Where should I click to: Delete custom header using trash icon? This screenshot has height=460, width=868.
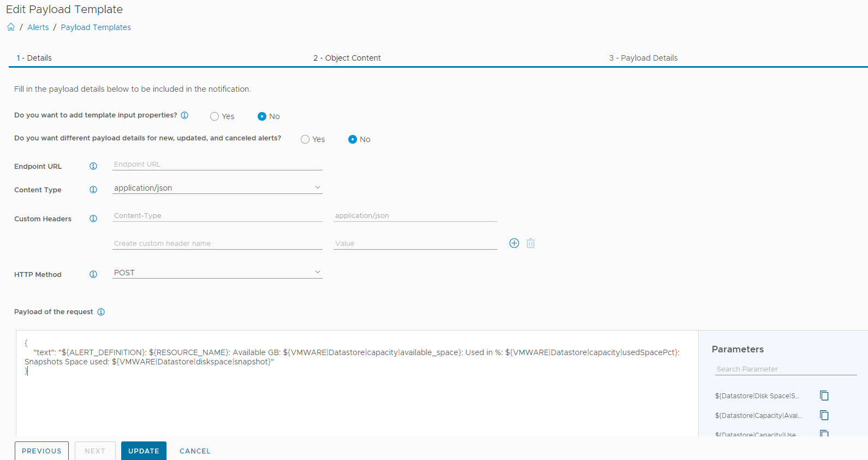click(530, 243)
